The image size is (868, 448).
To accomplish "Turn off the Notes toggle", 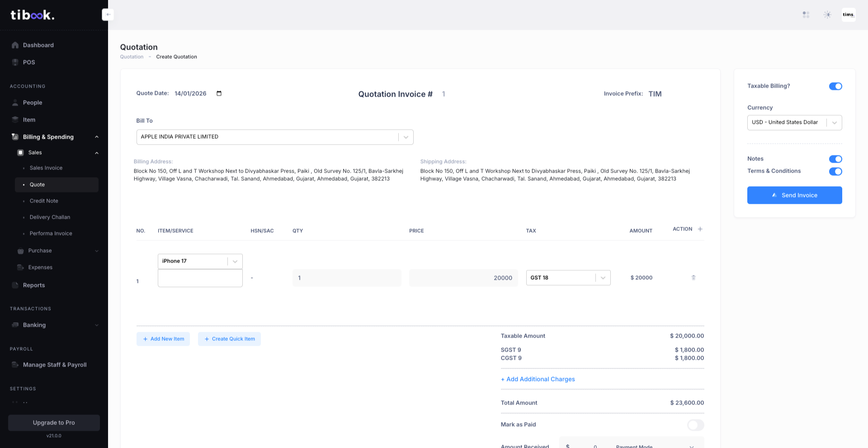I will pos(835,159).
